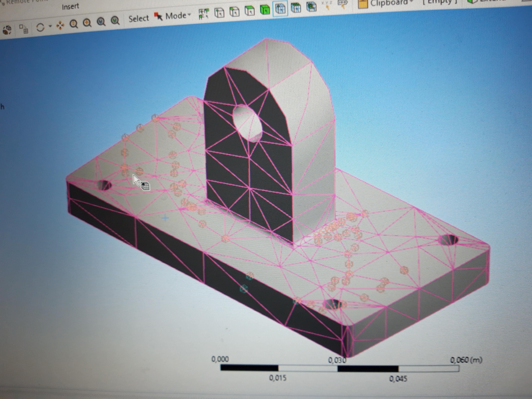Image resolution: width=532 pixels, height=399 pixels.
Task: Click the brown geometry icon at toolbar start
Action: [x=7, y=30]
